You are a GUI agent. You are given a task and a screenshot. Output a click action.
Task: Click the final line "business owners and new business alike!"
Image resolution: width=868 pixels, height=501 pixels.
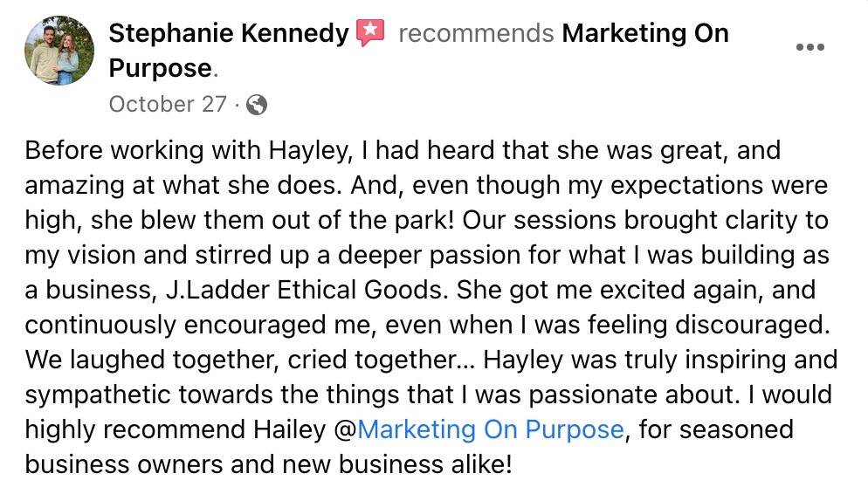tap(268, 464)
